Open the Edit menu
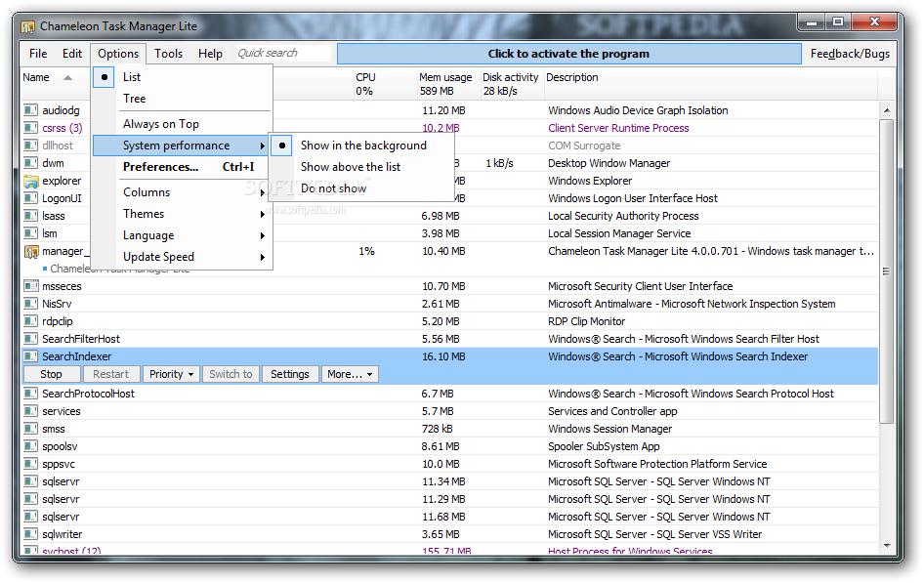This screenshot has height=583, width=924. (x=72, y=54)
